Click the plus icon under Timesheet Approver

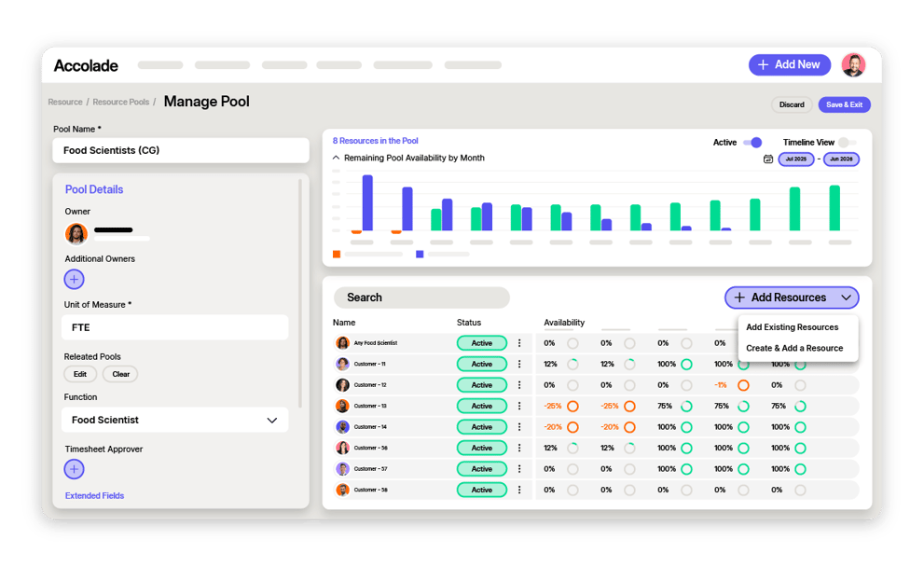tap(74, 469)
